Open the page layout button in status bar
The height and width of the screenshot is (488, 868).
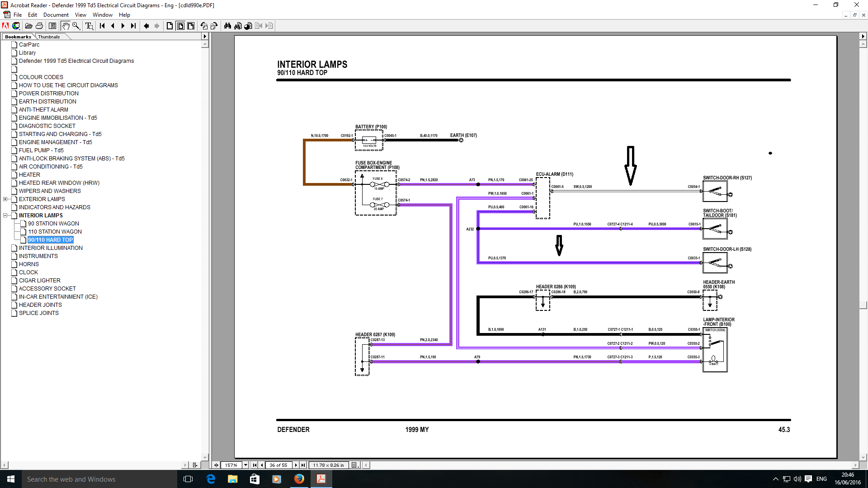354,465
